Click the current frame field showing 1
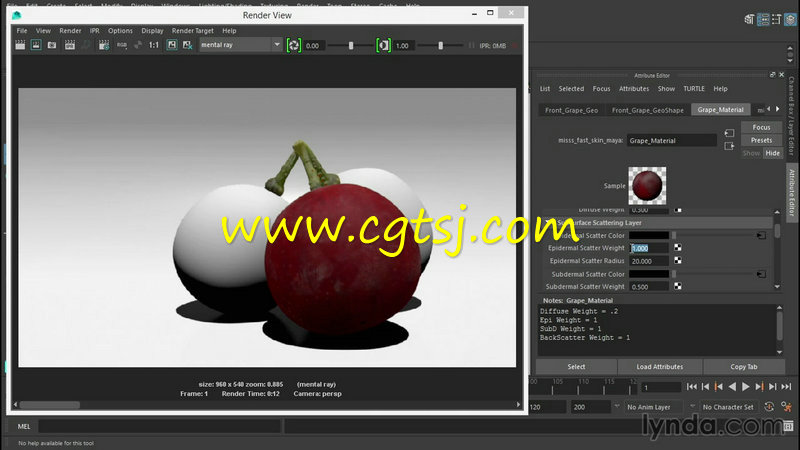 661,387
